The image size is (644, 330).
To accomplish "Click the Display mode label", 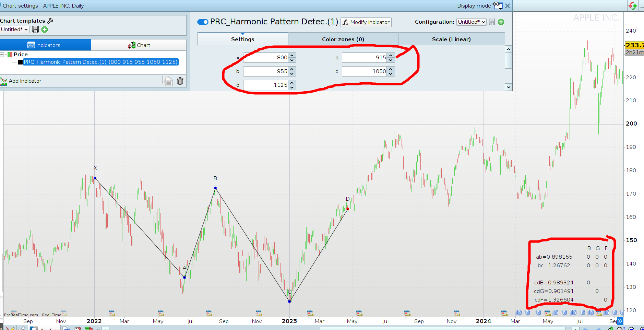I will pyautogui.click(x=474, y=6).
